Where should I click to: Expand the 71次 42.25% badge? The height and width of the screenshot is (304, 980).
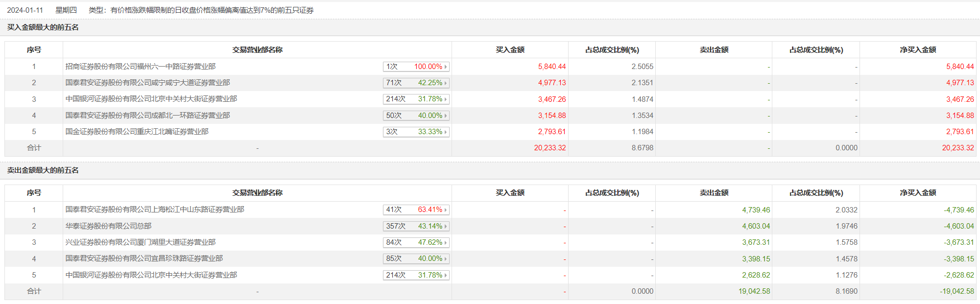pyautogui.click(x=416, y=83)
